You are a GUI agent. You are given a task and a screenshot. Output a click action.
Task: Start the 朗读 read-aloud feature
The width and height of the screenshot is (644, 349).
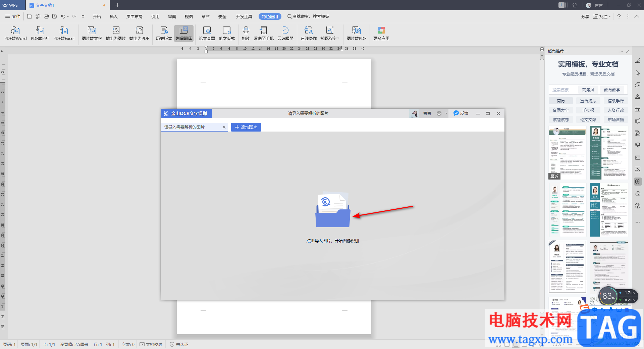pos(246,34)
